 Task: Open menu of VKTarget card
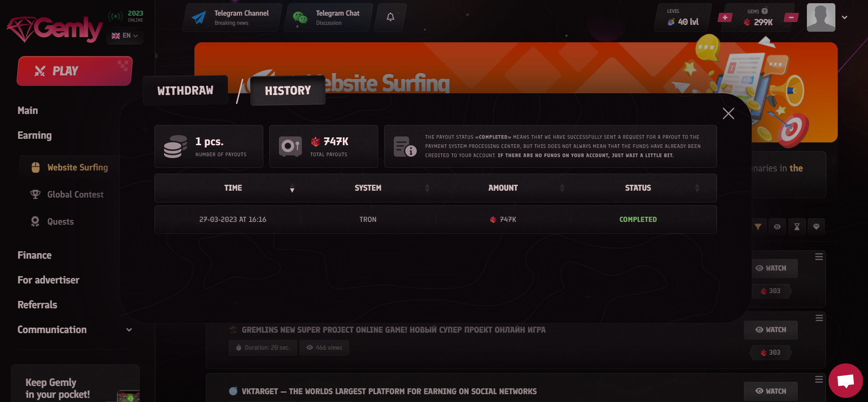point(819,379)
